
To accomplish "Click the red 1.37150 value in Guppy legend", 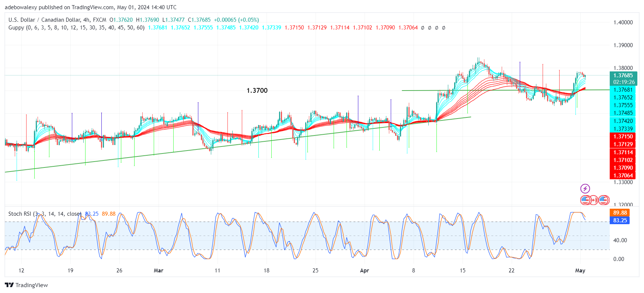I will pos(294,28).
